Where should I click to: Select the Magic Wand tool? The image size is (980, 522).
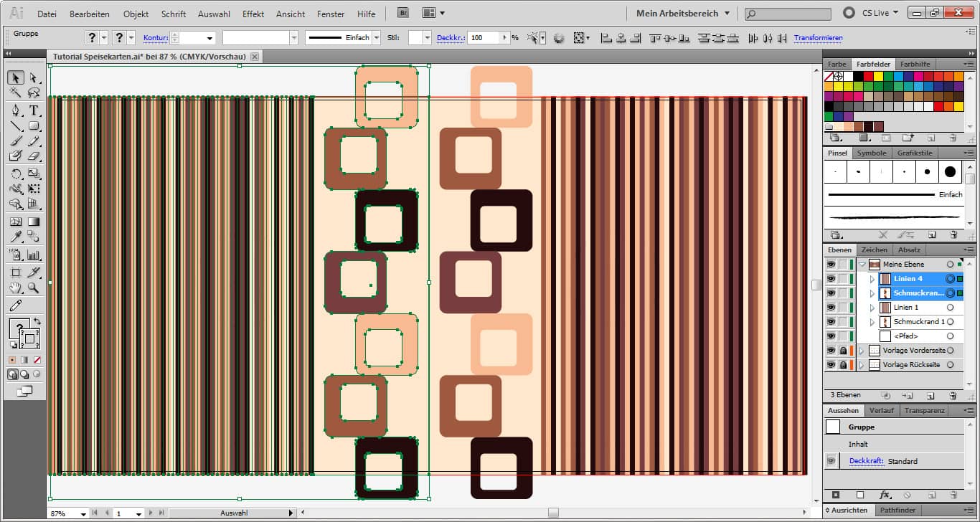[x=15, y=93]
